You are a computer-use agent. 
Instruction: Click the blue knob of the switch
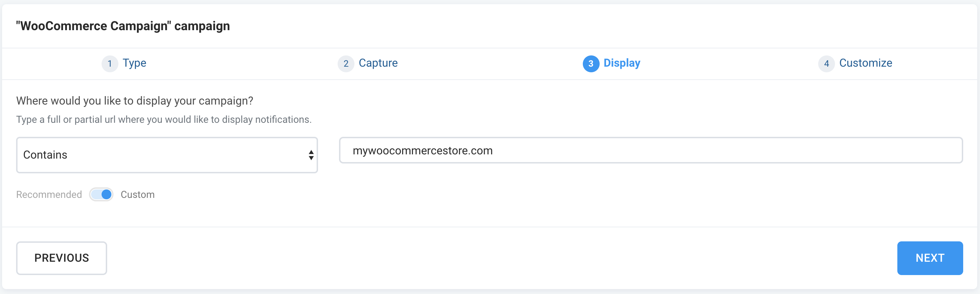click(106, 195)
